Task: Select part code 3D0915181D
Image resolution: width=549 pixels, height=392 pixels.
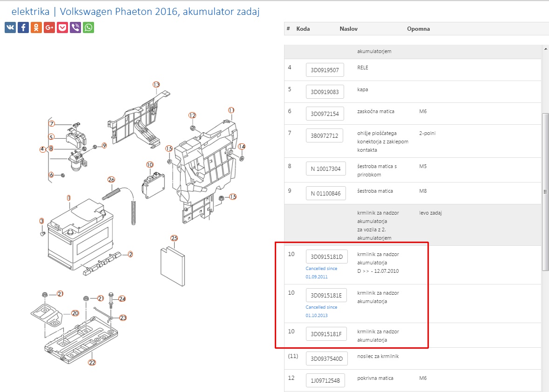Action: click(326, 257)
